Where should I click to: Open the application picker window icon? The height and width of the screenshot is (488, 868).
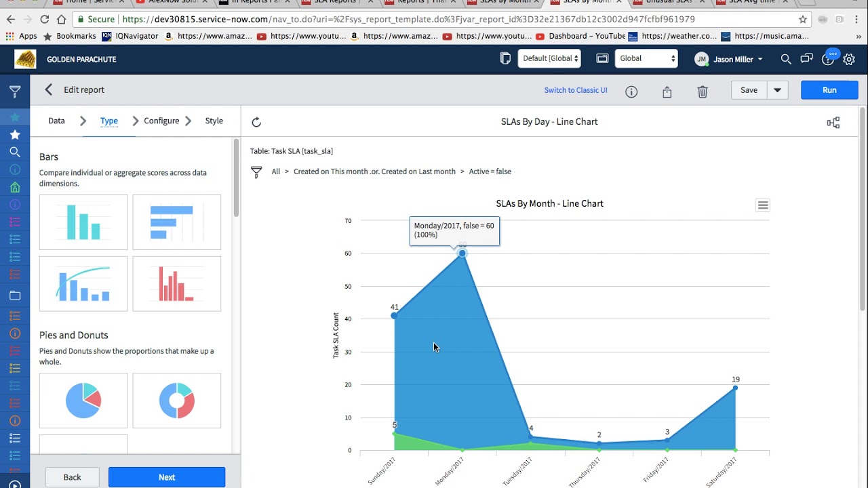[602, 59]
